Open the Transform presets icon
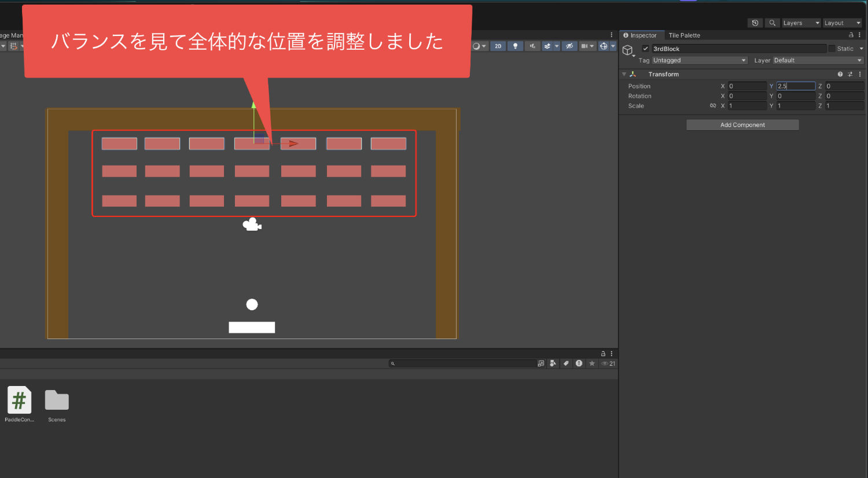 [850, 74]
